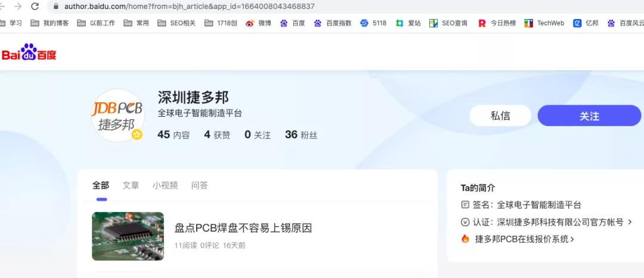Open the 今日热榜 bookmark

[497, 23]
